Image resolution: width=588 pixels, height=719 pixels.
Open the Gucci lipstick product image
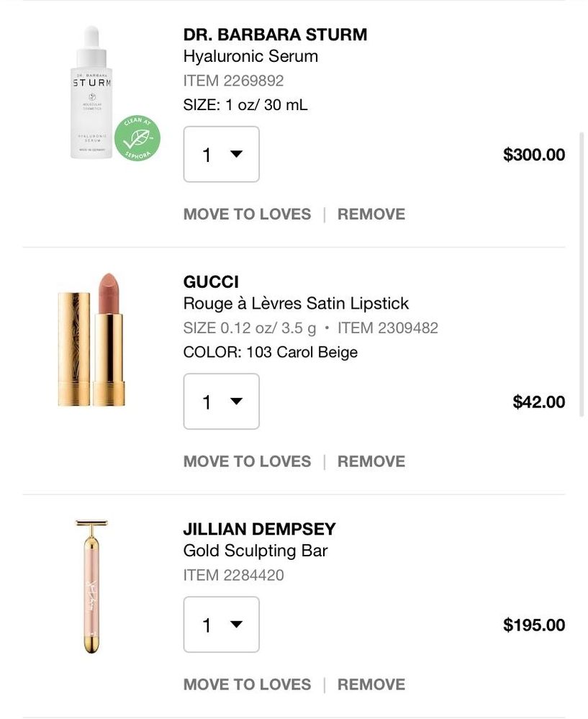(91, 339)
